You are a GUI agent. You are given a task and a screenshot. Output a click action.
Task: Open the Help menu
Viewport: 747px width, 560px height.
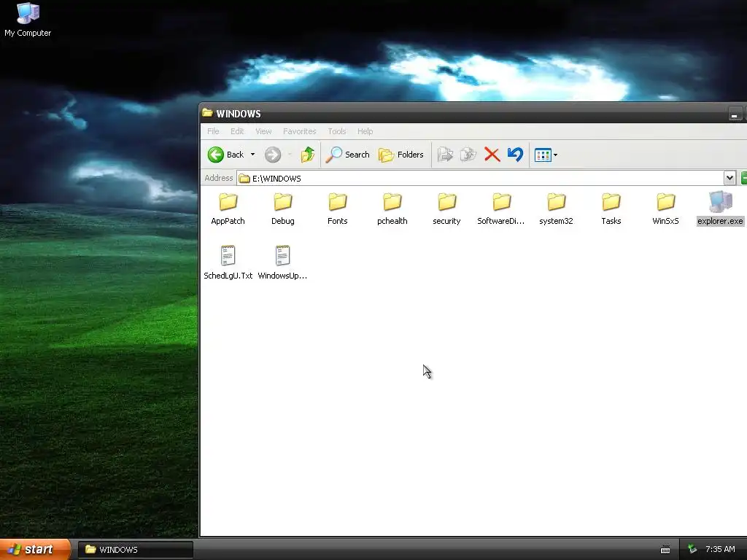pos(365,131)
